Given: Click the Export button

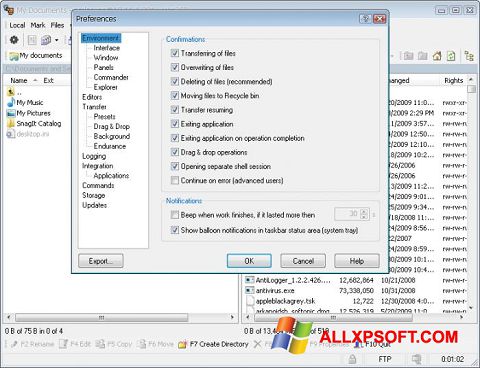Looking at the screenshot, I should click(101, 261).
